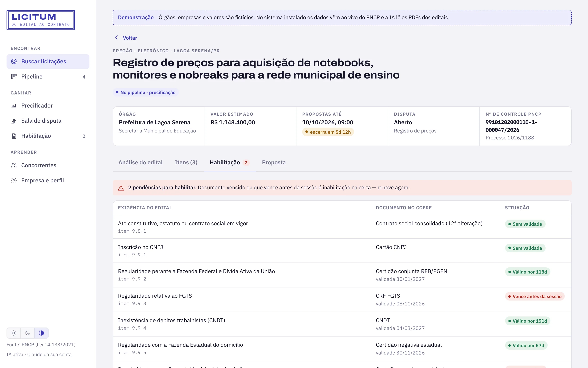Open sidebar Habilitação with 2 pending
The width and height of the screenshot is (588, 368).
48,136
